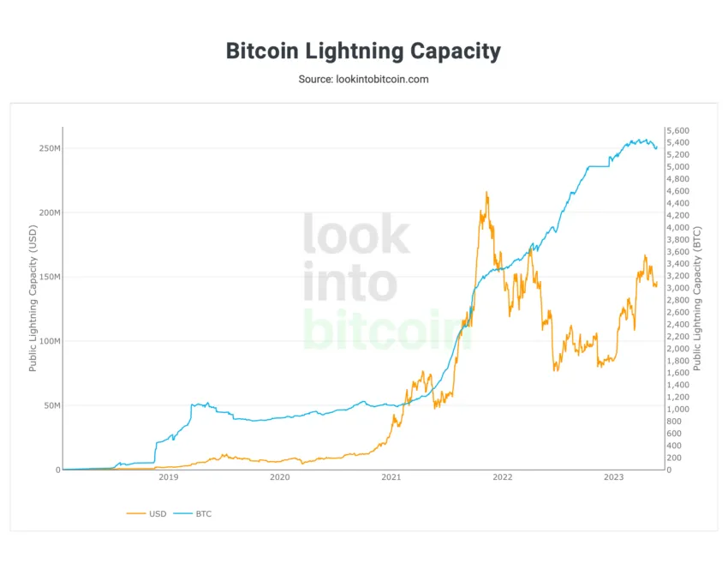The height and width of the screenshot is (563, 728).
Task: Select the 2020 x-axis label
Action: click(x=279, y=477)
